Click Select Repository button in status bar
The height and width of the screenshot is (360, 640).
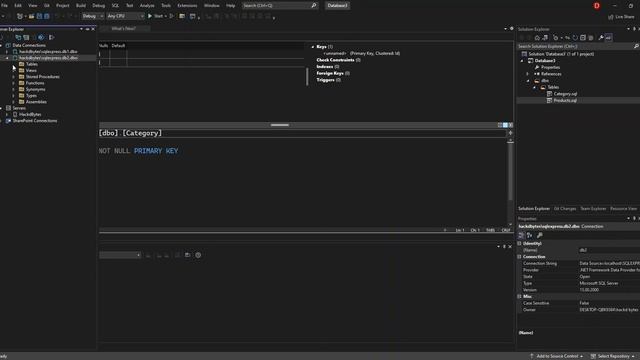click(613, 356)
